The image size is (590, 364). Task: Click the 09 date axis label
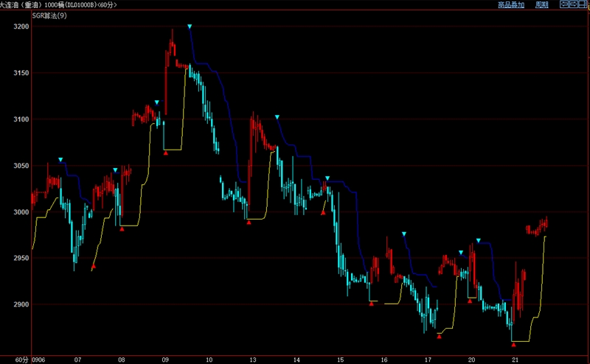tap(165, 360)
